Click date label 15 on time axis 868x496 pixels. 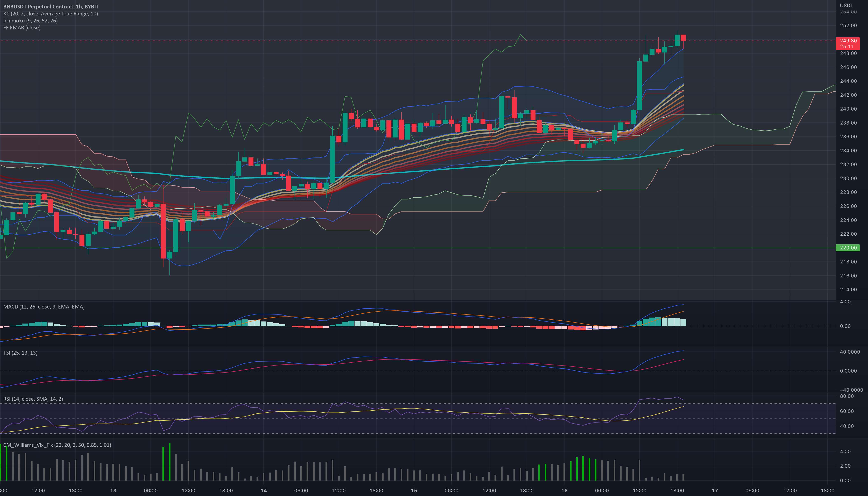click(x=414, y=491)
